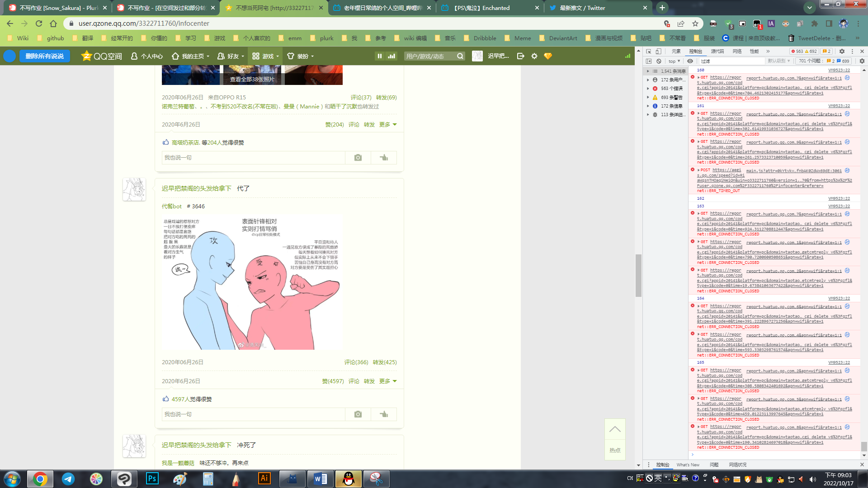Switch to 最新推文 / Twitter browser tab
The image size is (868, 488).
[x=598, y=8]
